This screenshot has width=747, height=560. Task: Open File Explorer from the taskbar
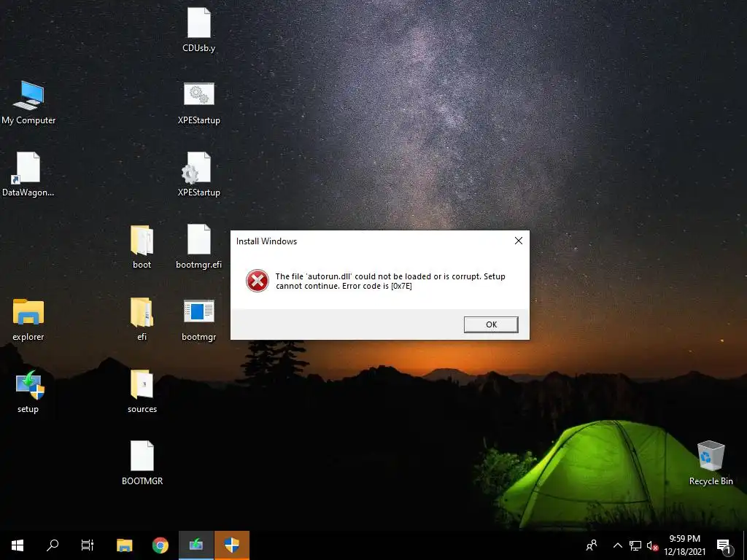pos(124,545)
